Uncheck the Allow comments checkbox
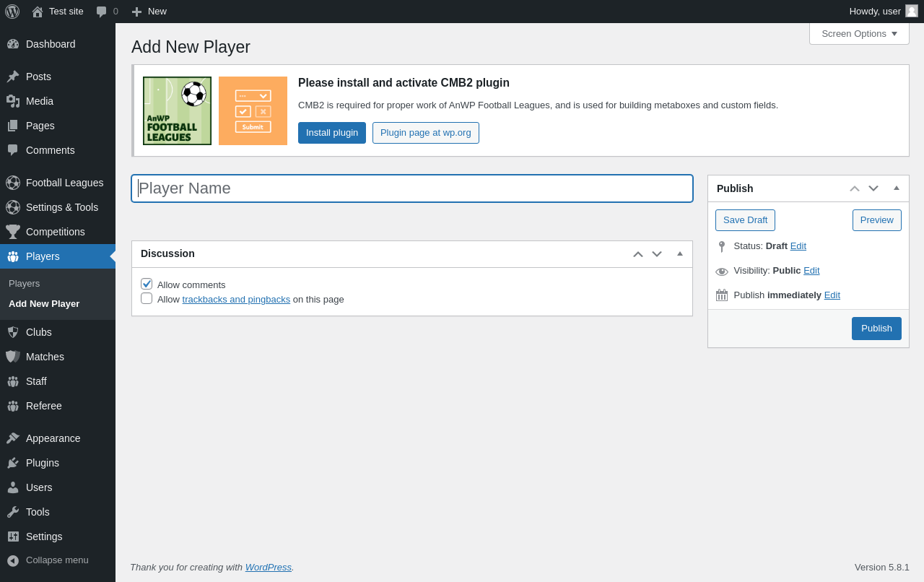The width and height of the screenshot is (924, 582). click(147, 284)
